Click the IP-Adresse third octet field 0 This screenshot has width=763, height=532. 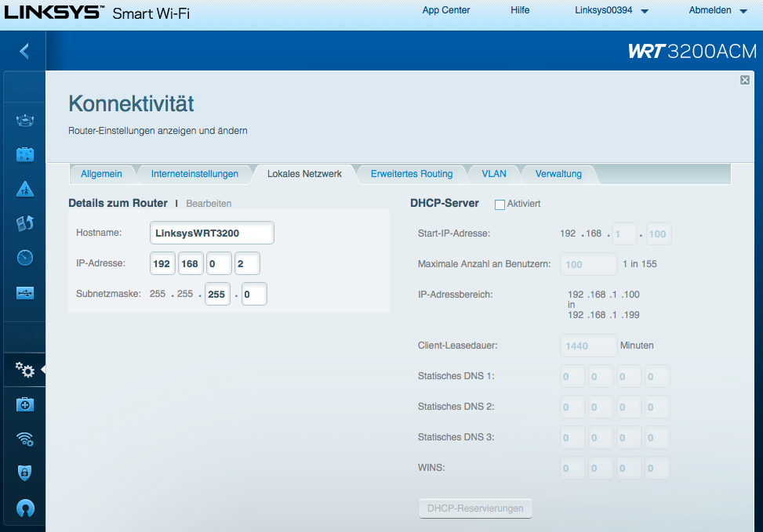point(219,263)
